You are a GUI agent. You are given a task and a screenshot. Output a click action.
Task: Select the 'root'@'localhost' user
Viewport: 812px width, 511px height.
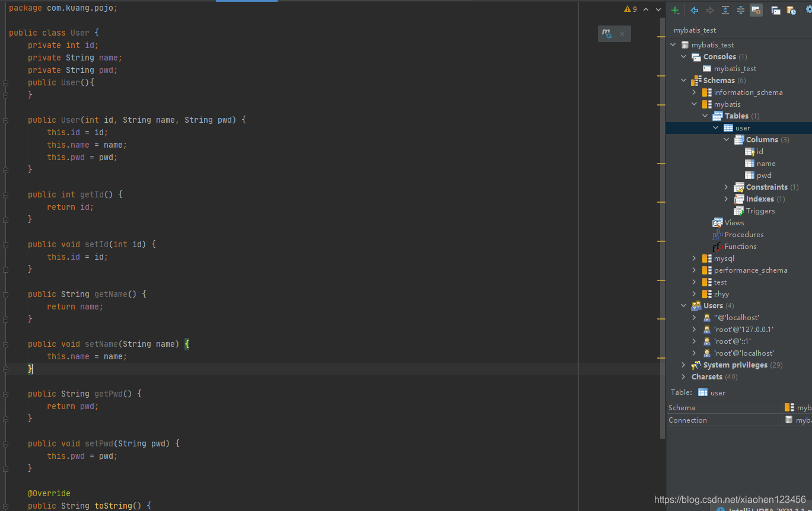744,353
